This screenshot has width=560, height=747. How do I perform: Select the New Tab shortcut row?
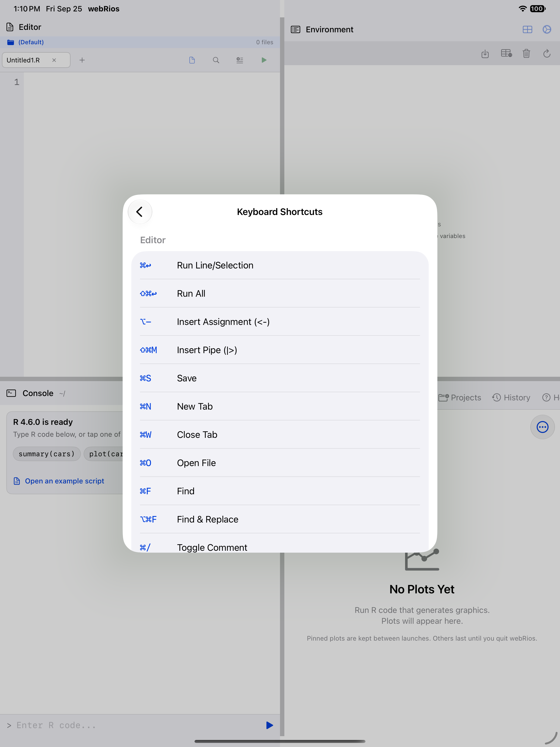pyautogui.click(x=280, y=406)
